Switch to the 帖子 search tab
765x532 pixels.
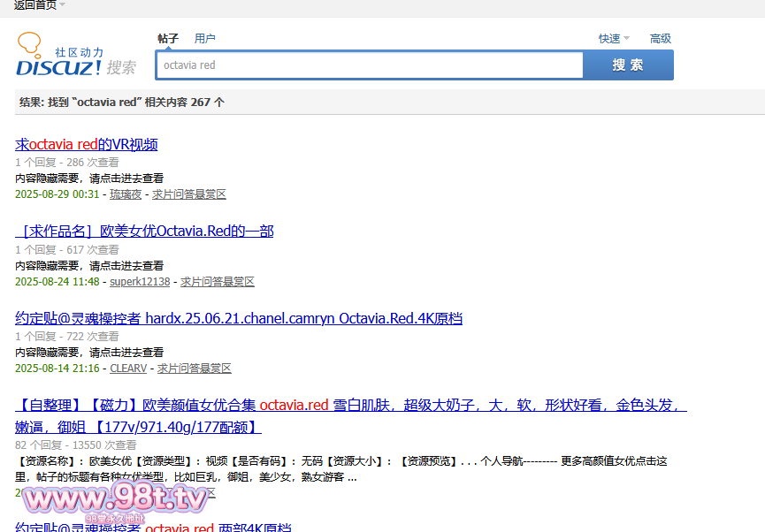168,39
